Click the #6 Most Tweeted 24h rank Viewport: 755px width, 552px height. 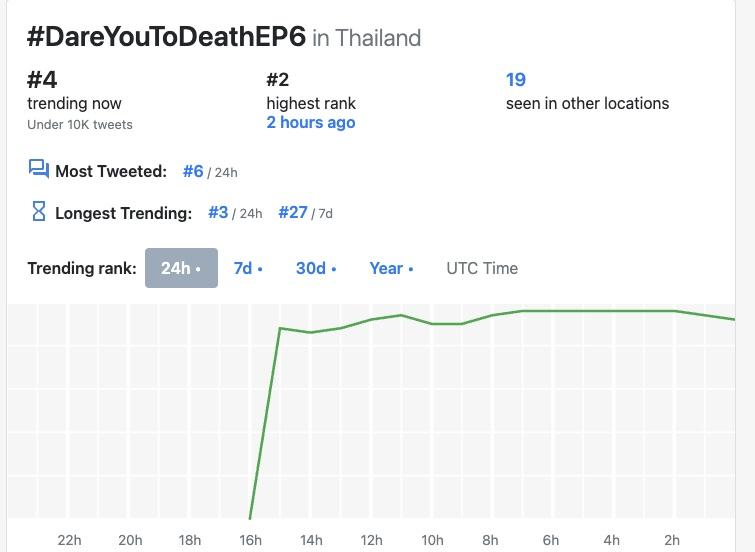click(193, 171)
